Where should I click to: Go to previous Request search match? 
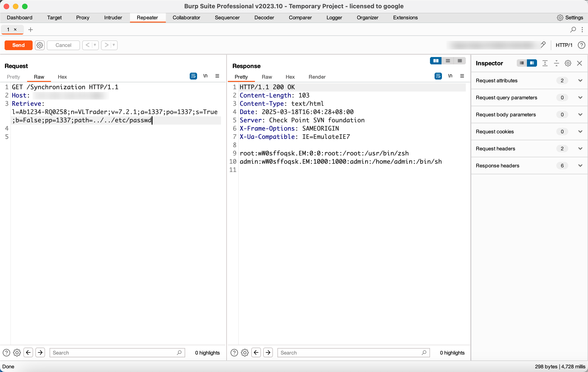pos(28,353)
